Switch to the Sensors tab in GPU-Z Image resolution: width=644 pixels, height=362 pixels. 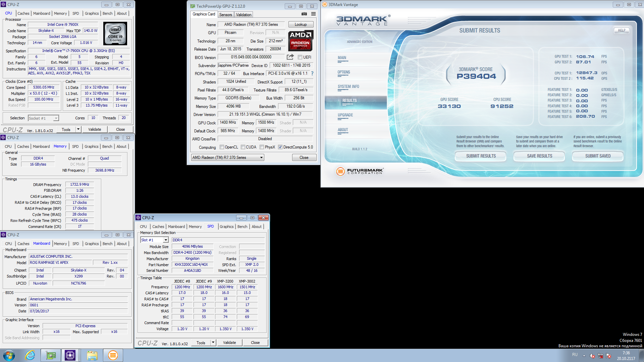(x=225, y=15)
